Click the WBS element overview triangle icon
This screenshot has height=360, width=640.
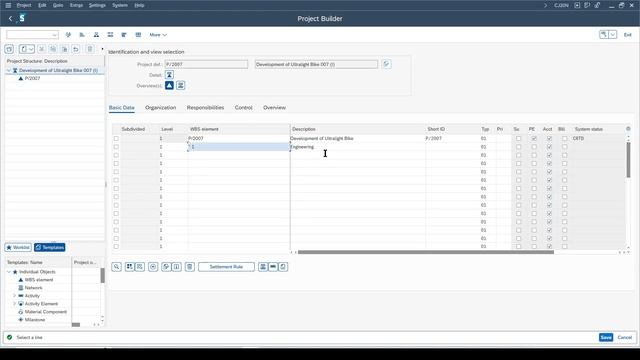coord(169,85)
